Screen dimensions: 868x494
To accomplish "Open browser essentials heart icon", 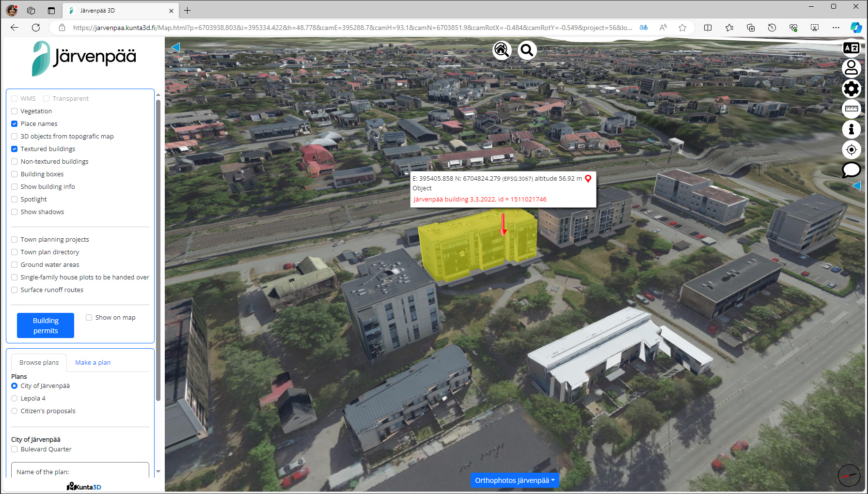I will tap(793, 28).
